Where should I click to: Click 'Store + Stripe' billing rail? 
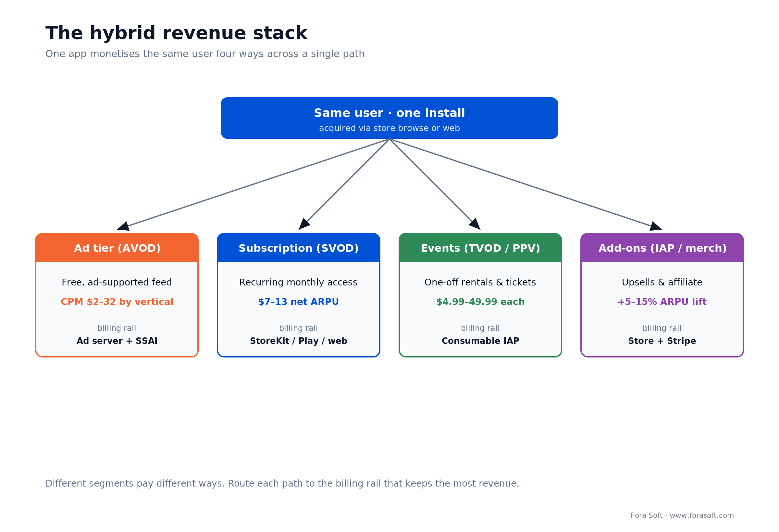pyautogui.click(x=662, y=341)
